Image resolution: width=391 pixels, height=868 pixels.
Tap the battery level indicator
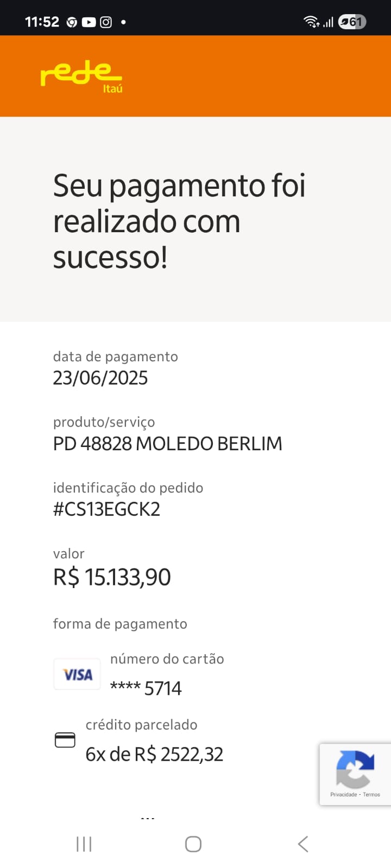click(x=352, y=22)
